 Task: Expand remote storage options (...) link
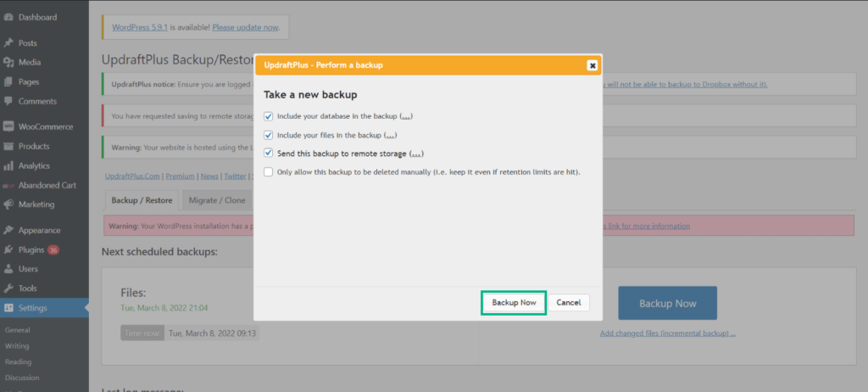click(x=417, y=154)
